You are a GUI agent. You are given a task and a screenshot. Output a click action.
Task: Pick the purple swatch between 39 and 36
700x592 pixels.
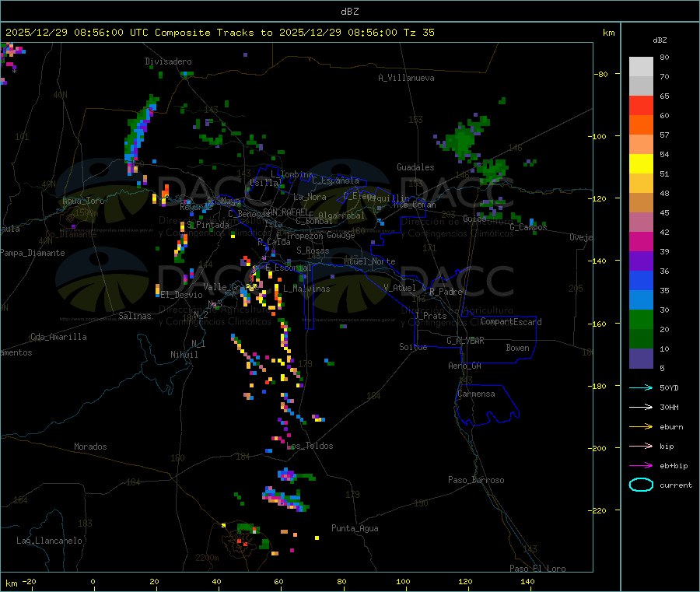click(x=641, y=261)
